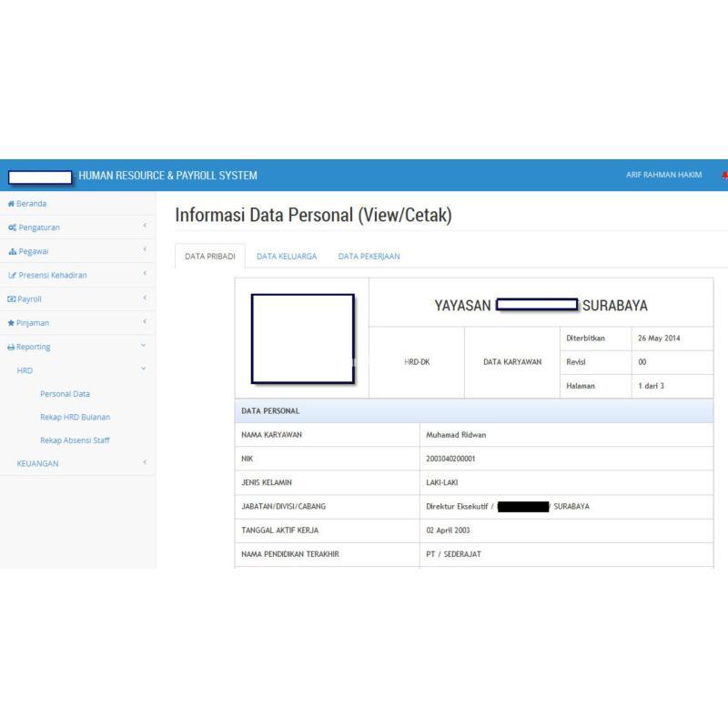Select the DATA PRIBADI tab
This screenshot has height=728, width=728.
click(x=209, y=257)
